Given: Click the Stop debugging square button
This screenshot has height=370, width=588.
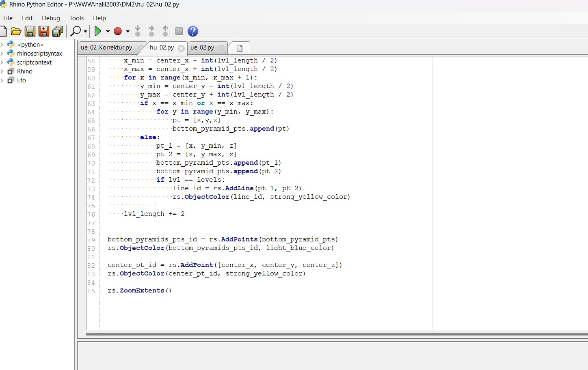Looking at the screenshot, I should pos(179,31).
